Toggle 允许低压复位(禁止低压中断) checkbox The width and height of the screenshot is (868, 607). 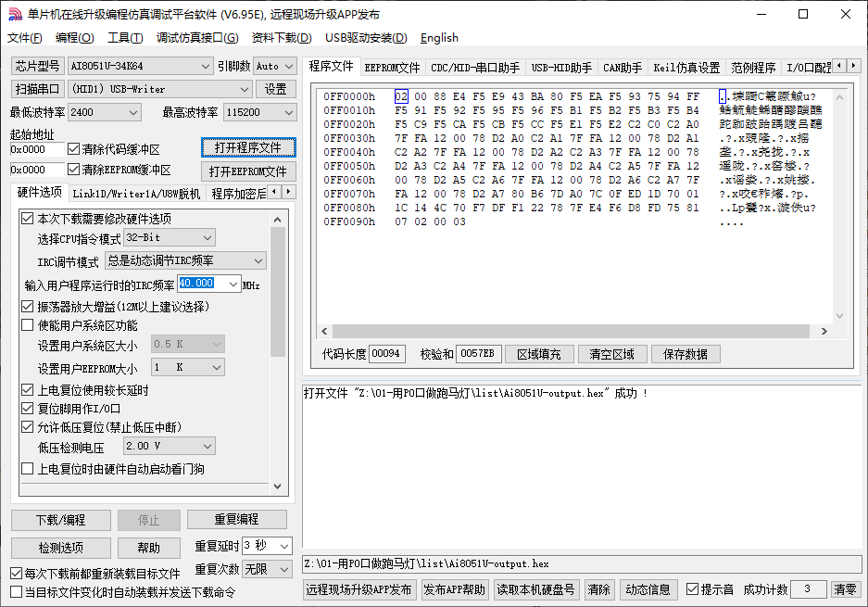click(x=27, y=427)
